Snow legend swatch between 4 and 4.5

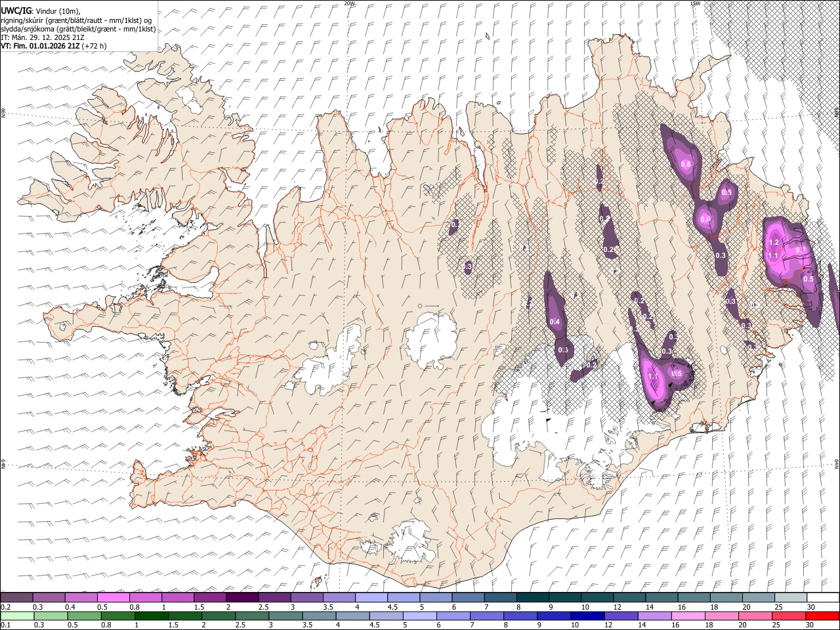point(371,598)
